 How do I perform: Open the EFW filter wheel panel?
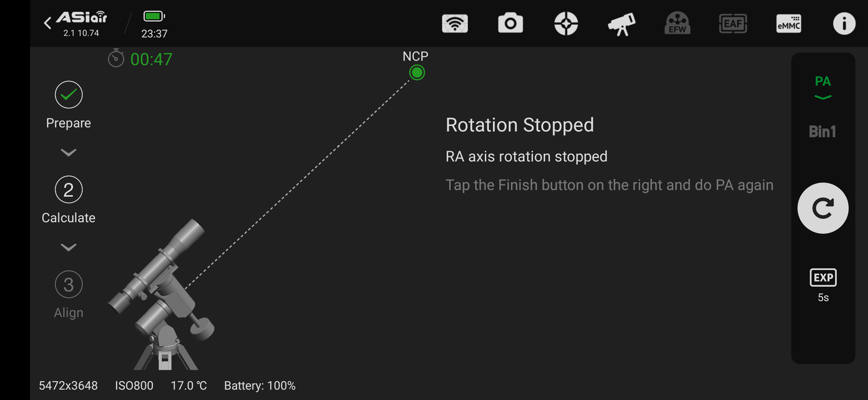[x=677, y=23]
